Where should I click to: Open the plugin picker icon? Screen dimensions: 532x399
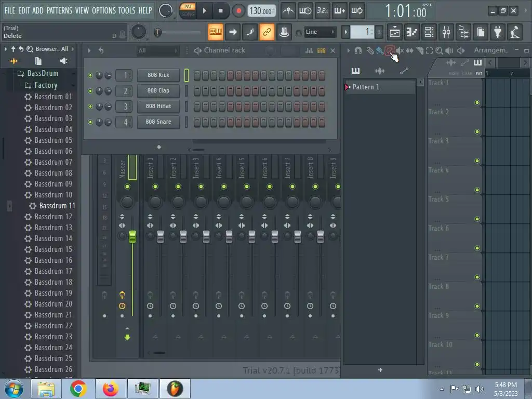coord(498,32)
